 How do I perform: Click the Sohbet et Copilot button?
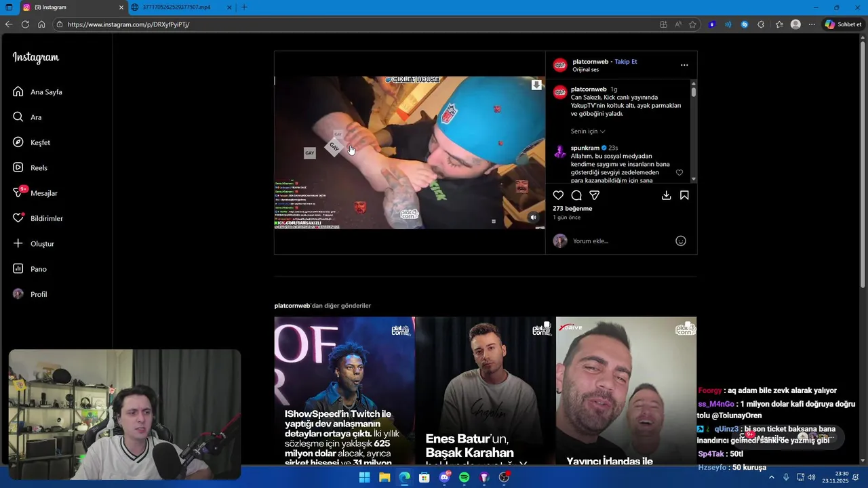coord(844,24)
